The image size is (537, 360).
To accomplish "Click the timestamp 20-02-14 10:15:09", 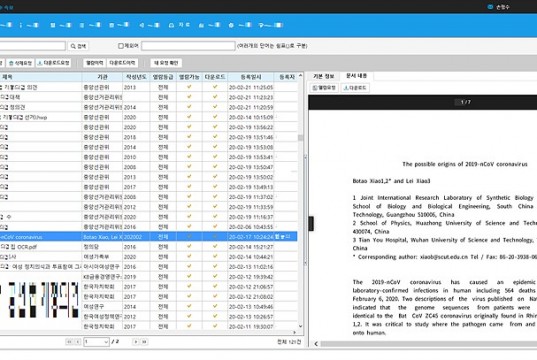I will coord(251,117).
